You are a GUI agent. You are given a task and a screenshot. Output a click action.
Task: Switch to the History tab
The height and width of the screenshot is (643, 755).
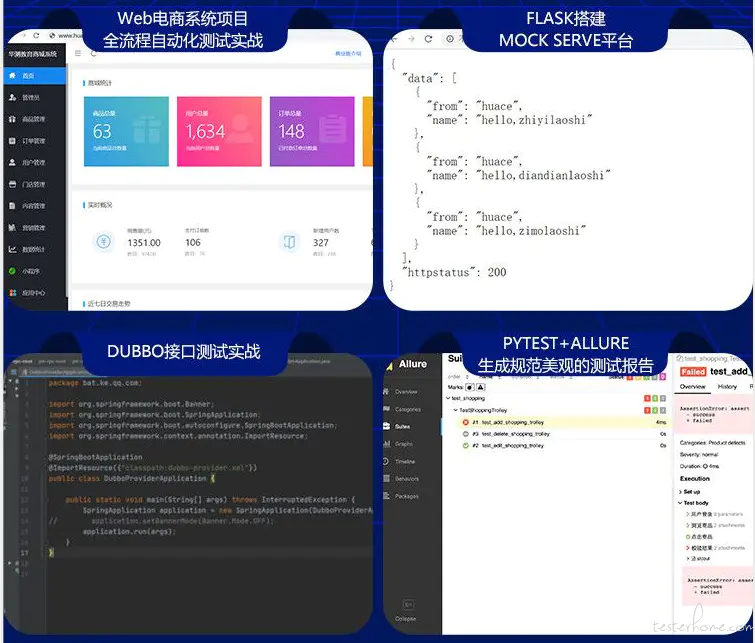tap(727, 386)
